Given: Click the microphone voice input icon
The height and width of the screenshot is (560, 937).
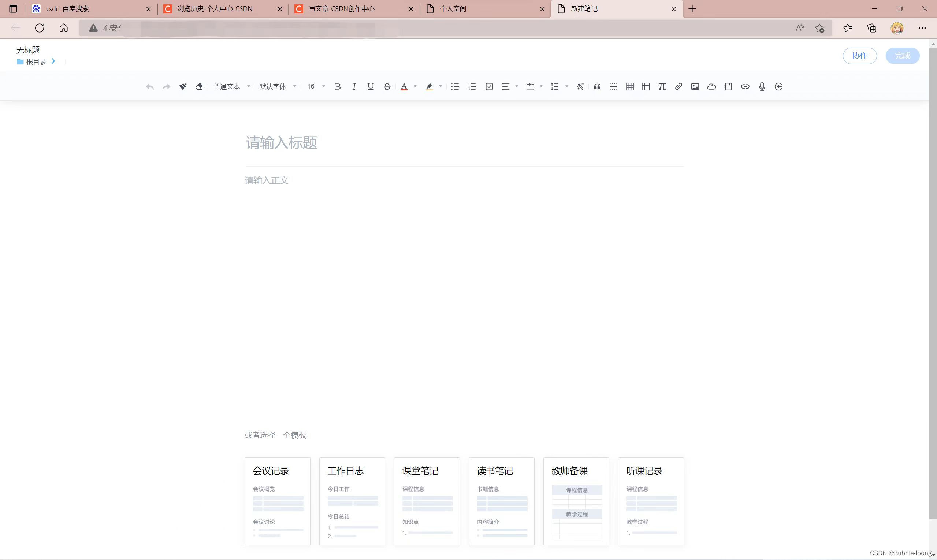Looking at the screenshot, I should click(x=762, y=86).
